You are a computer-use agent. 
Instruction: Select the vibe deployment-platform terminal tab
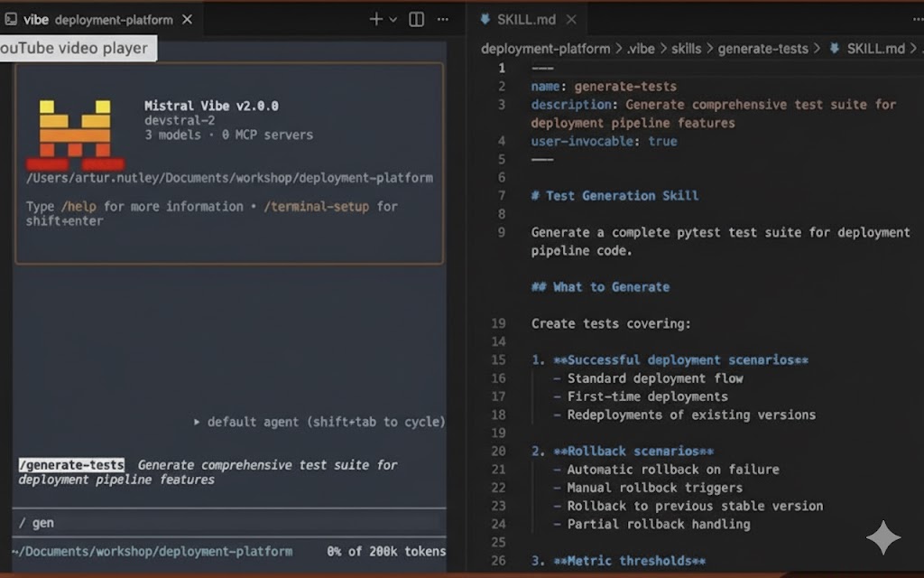click(x=97, y=19)
